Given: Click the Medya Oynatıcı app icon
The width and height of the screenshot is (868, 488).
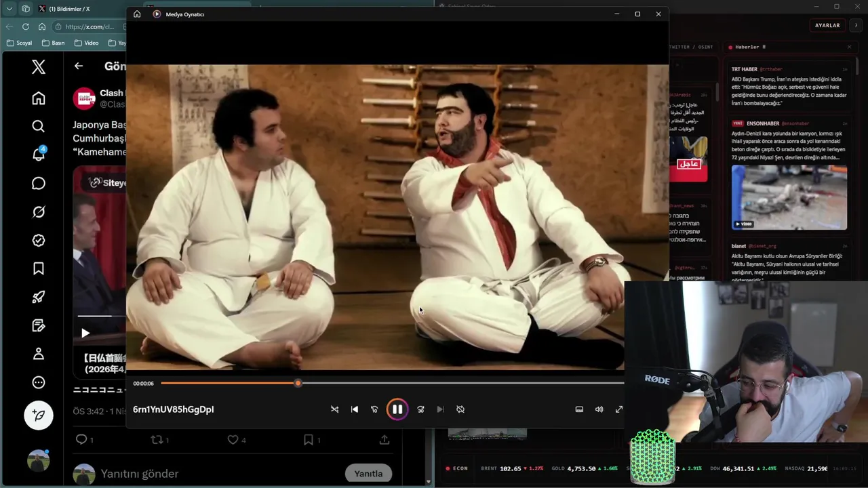Looking at the screenshot, I should coord(157,14).
